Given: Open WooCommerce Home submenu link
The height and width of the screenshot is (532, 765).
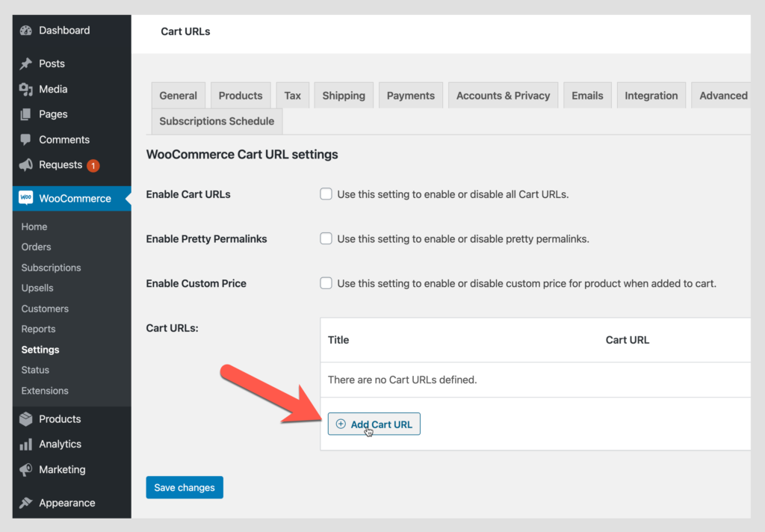Looking at the screenshot, I should (34, 226).
